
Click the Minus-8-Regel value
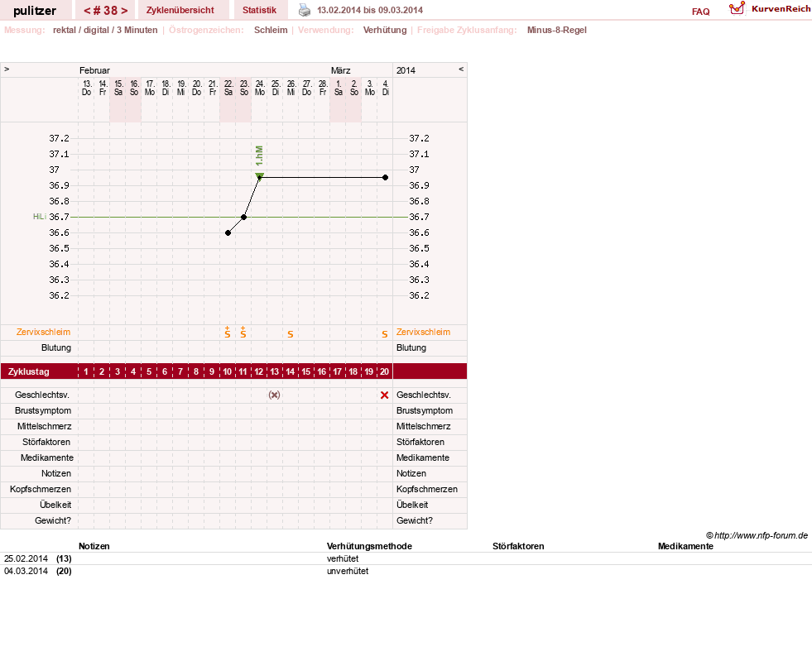point(557,30)
